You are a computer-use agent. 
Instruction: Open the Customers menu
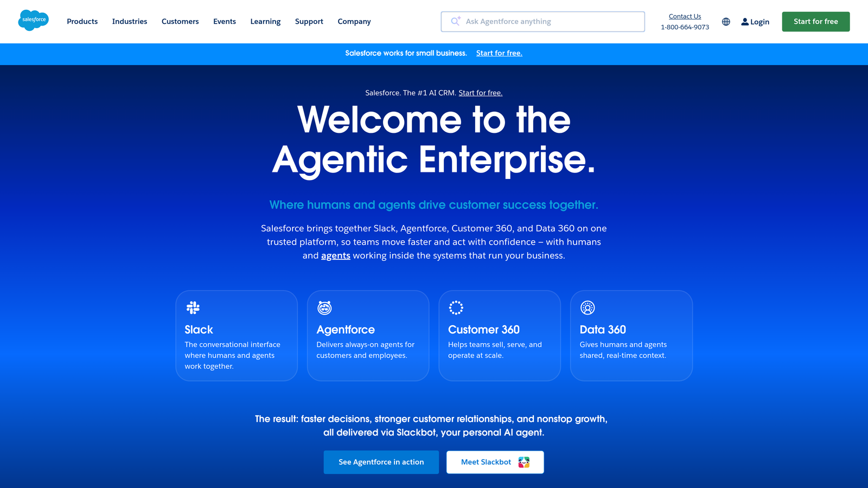click(180, 22)
